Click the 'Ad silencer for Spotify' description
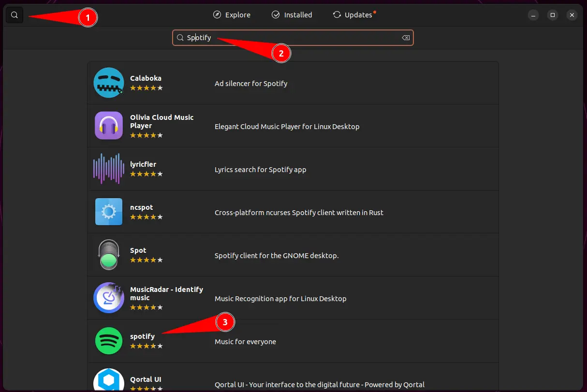587x392 pixels. [251, 84]
